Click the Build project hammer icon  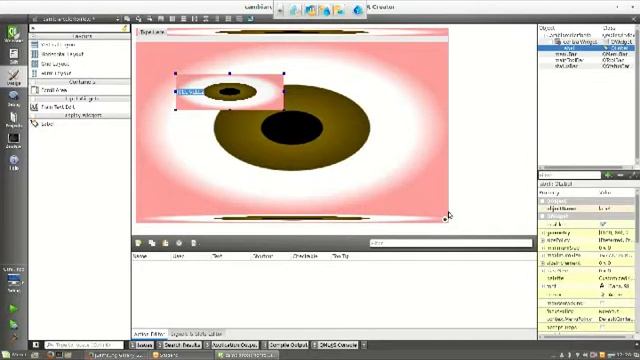click(13, 338)
